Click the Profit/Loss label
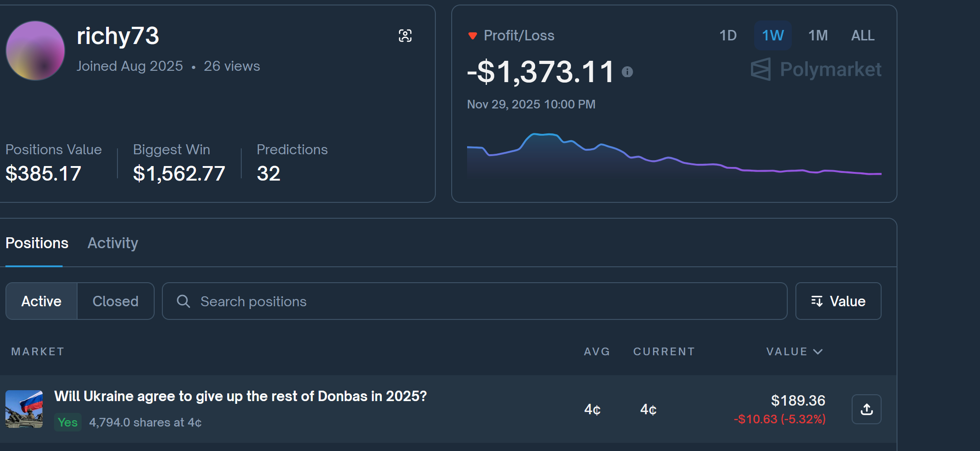This screenshot has width=980, height=451. (x=519, y=35)
